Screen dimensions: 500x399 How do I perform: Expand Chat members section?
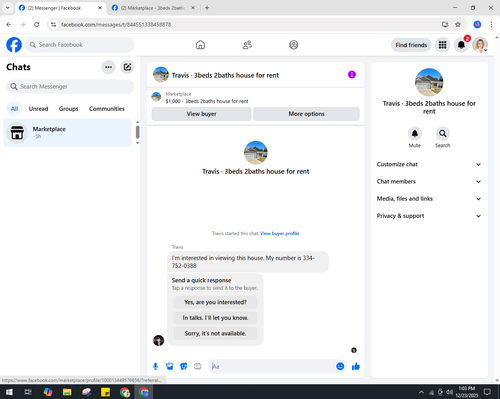coord(429,182)
